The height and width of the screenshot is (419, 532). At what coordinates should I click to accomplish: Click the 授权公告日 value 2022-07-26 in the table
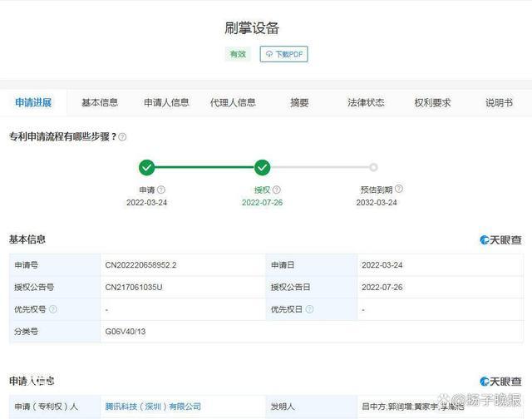pos(382,287)
